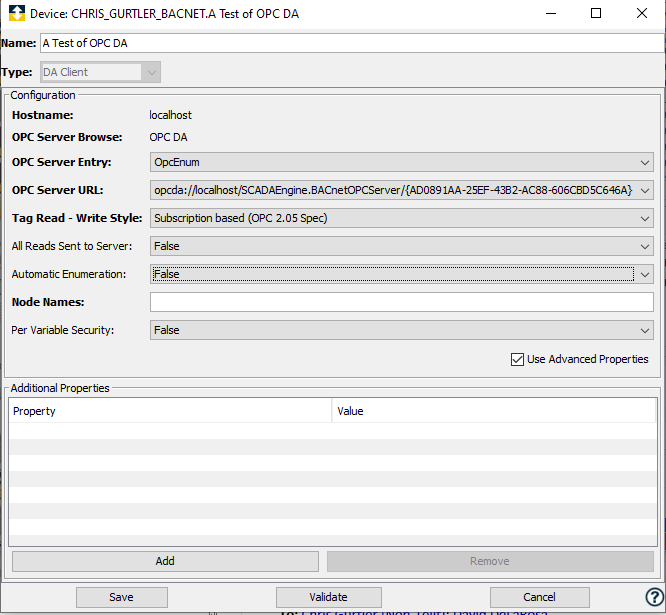Click the Name input field
666x615 pixels.
pyautogui.click(x=350, y=43)
